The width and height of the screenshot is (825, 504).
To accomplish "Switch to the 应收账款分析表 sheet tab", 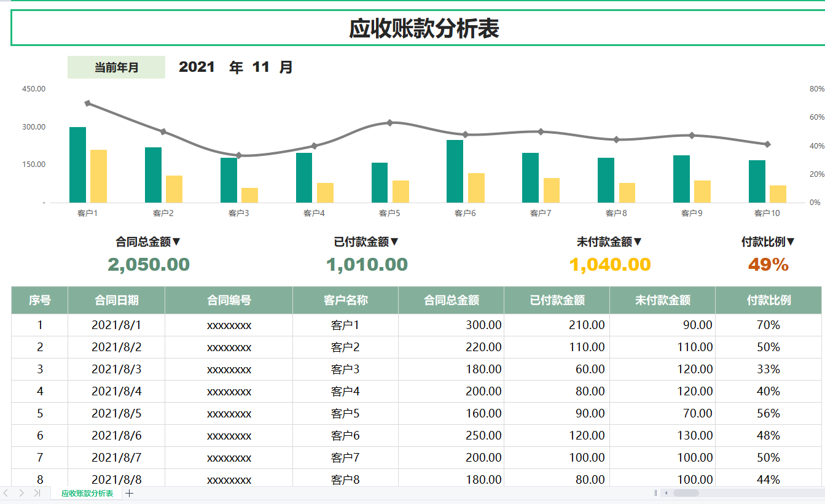I will [85, 493].
